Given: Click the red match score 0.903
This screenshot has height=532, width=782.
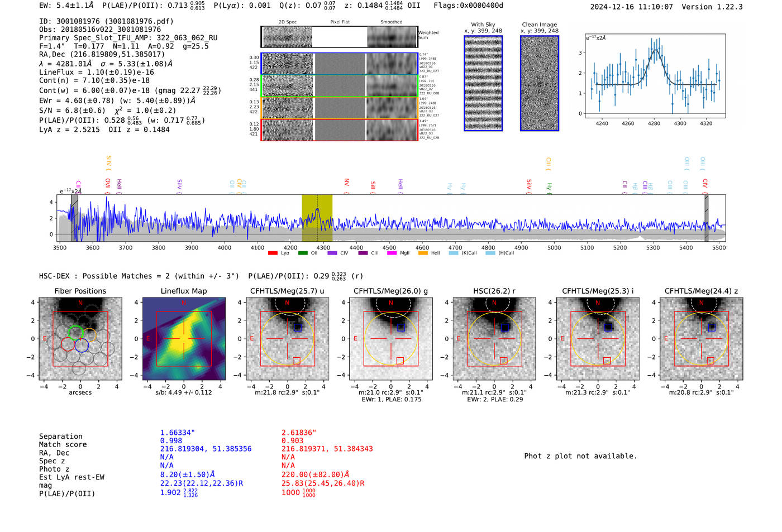Looking at the screenshot, I should pyautogui.click(x=292, y=440).
